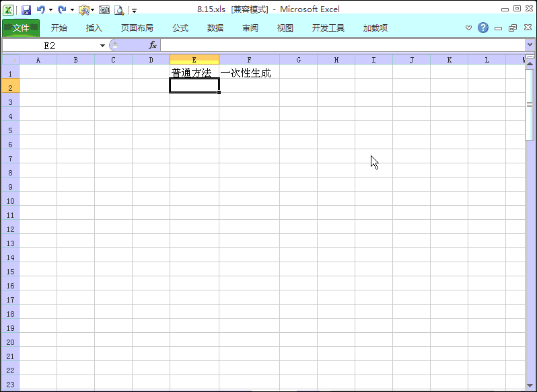Select column D header
Image resolution: width=537 pixels, height=392 pixels.
tap(151, 60)
